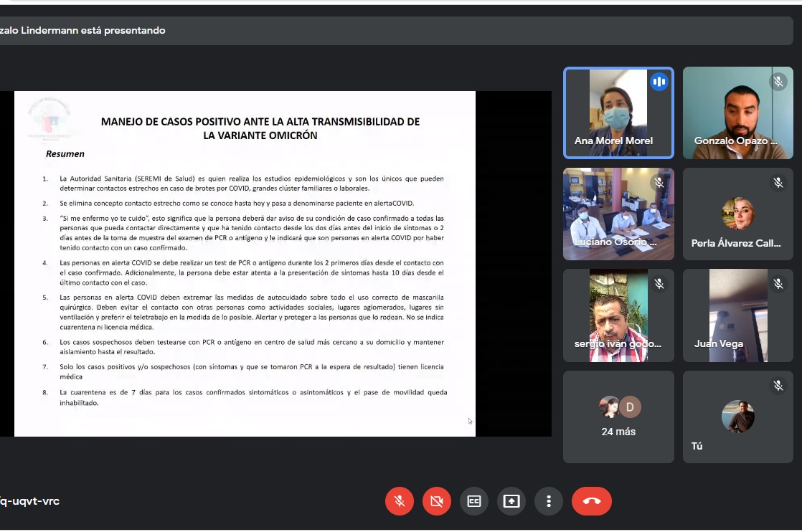Click the muted mic icon on Luciano Osorio's tile
This screenshot has height=532, width=802.
point(659,183)
